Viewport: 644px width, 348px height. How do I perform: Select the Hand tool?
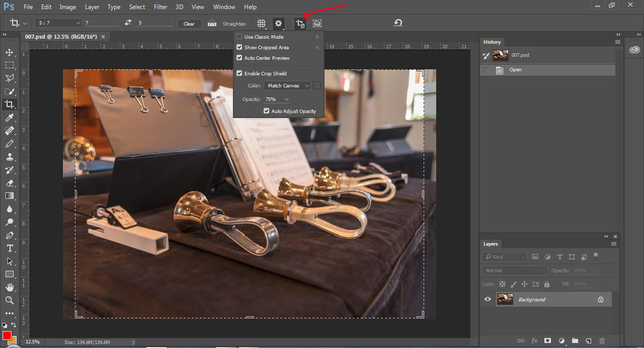pos(9,287)
